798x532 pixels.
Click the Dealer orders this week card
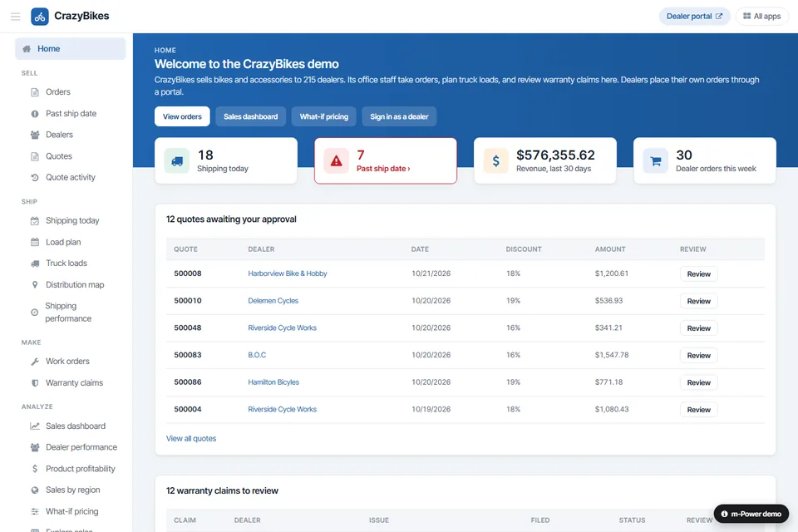pos(705,161)
